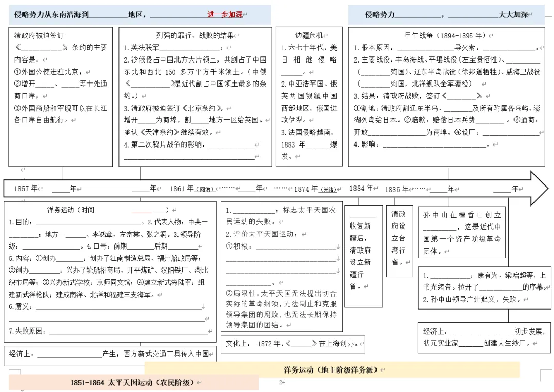Click the words 大大加深 in top-right banner
This screenshot has width=554, height=392.
point(513,14)
